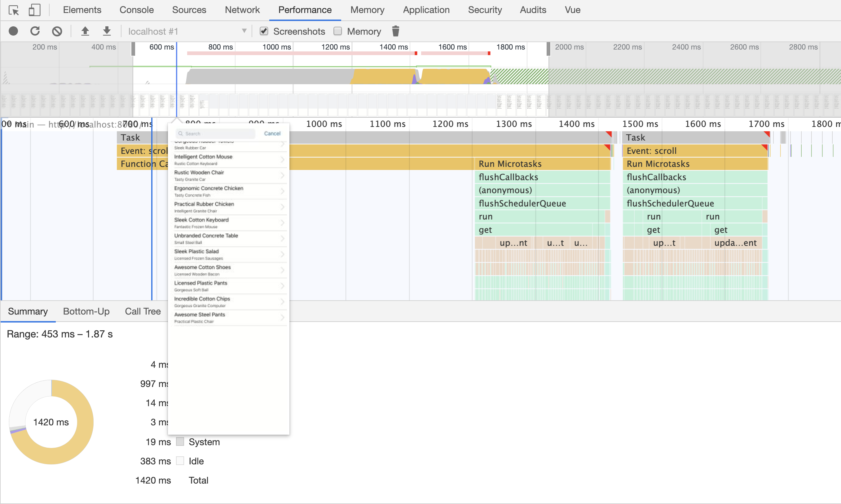Cancel the search dialog
The height and width of the screenshot is (504, 841).
pyautogui.click(x=272, y=133)
